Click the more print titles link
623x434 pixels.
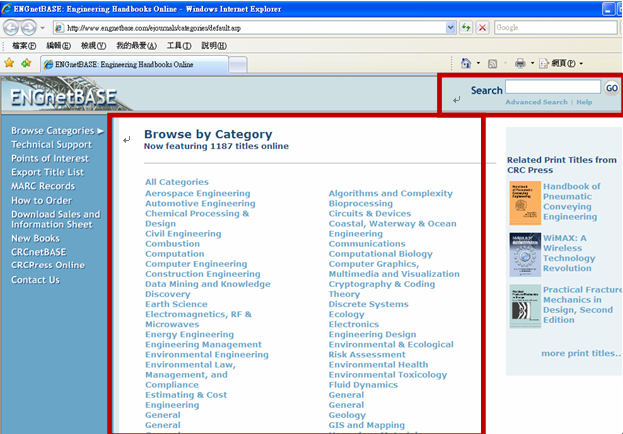581,353
